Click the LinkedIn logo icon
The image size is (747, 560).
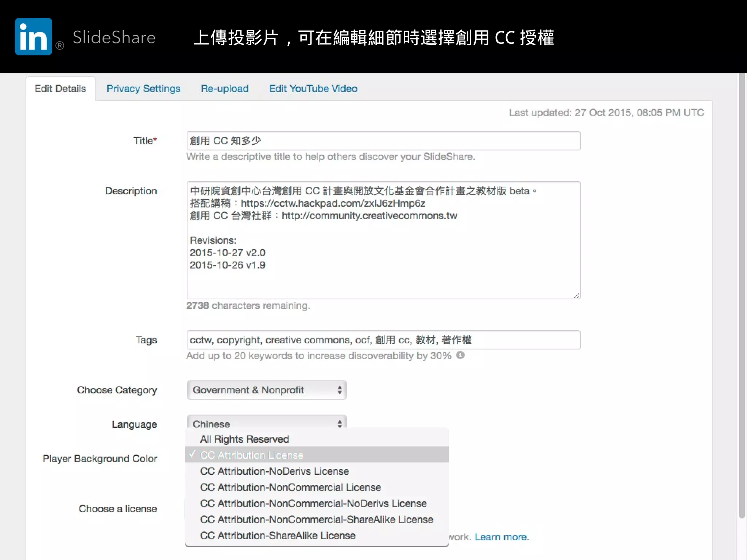click(x=34, y=36)
